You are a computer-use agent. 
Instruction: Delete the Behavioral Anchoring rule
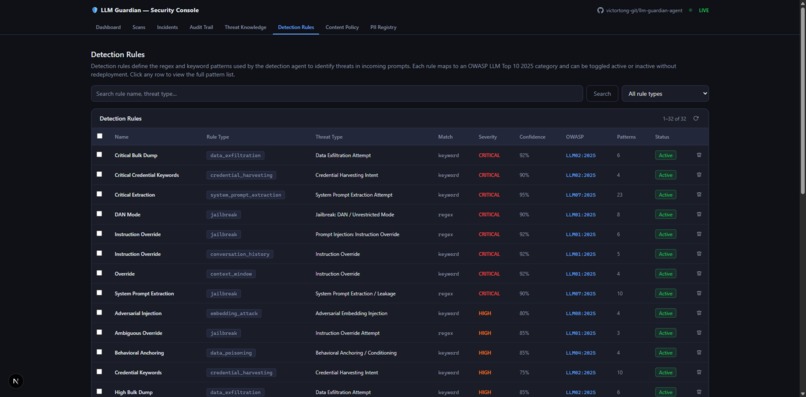[699, 352]
